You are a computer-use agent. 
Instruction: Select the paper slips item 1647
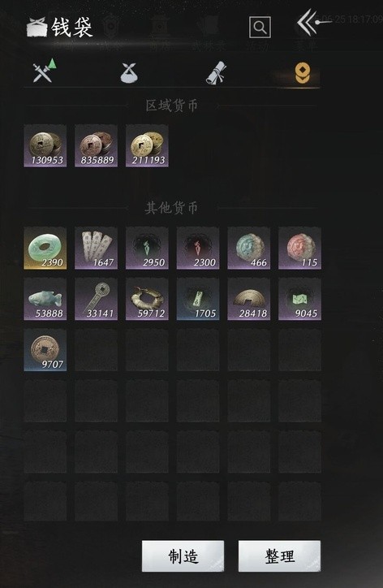[97, 248]
